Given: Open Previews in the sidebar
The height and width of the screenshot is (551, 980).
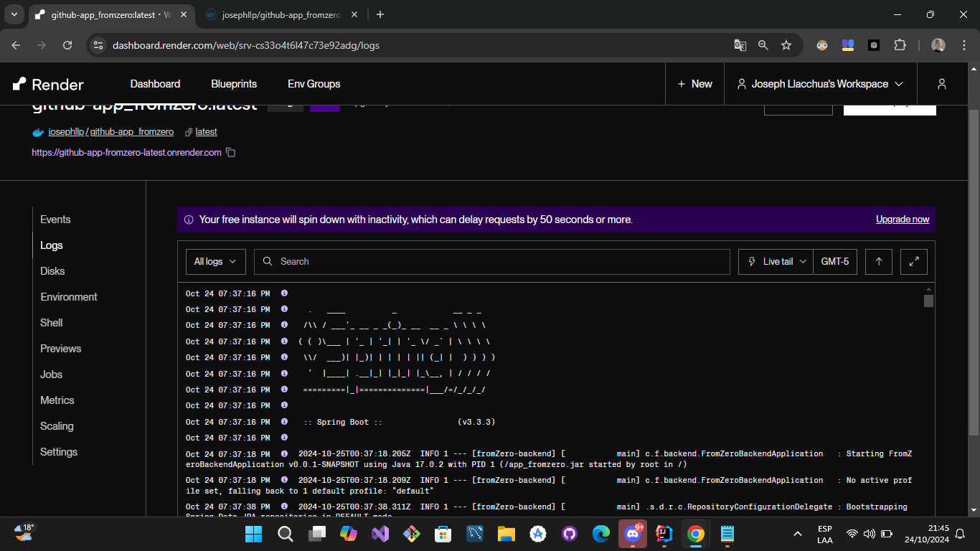Looking at the screenshot, I should (x=61, y=349).
